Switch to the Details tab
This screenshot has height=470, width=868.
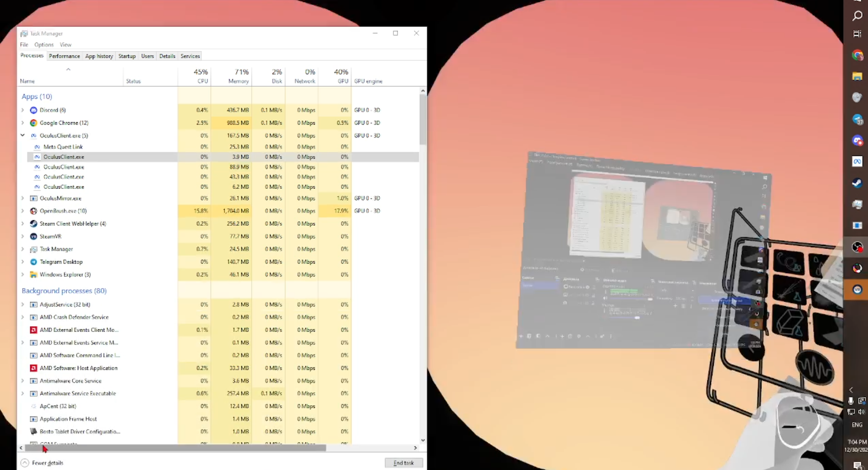(168, 56)
